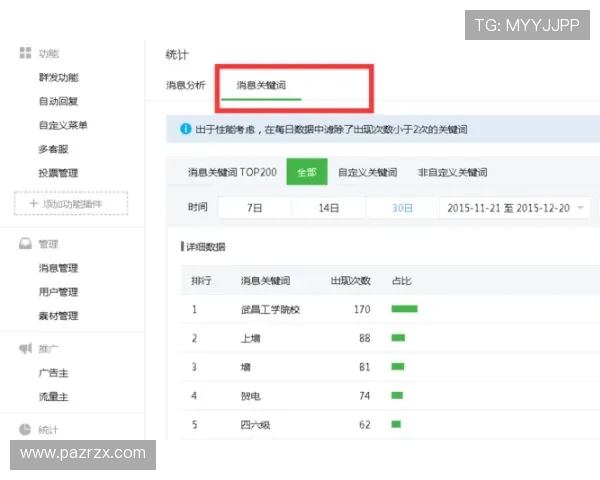
Task: Open 自动回复 in the sidebar
Action: point(59,101)
